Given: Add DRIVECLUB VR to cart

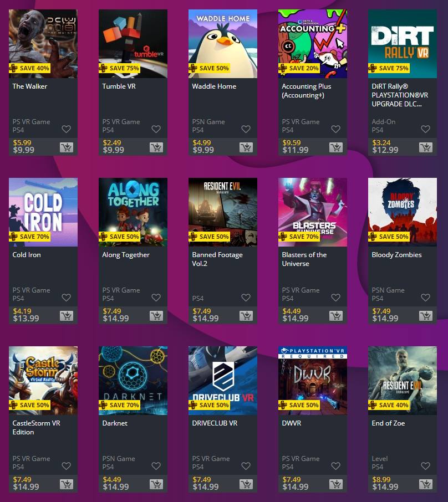Looking at the screenshot, I should click(246, 484).
